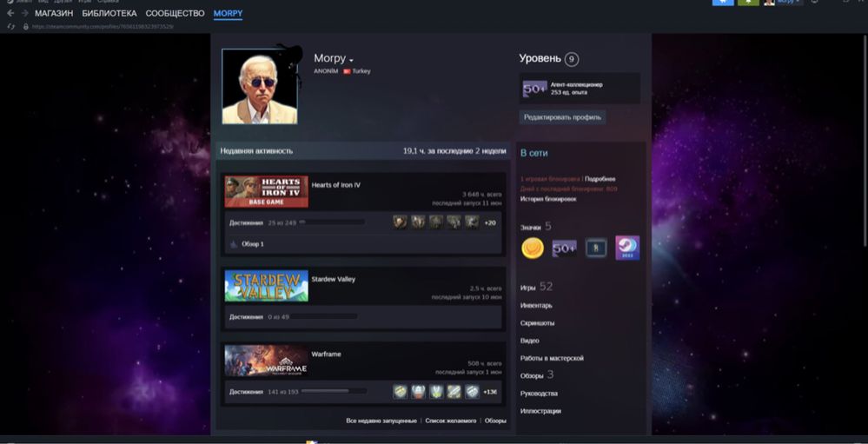The height and width of the screenshot is (444, 868).
Task: Click the Hearts of Iron IV achievements progress bar
Action: [332, 222]
